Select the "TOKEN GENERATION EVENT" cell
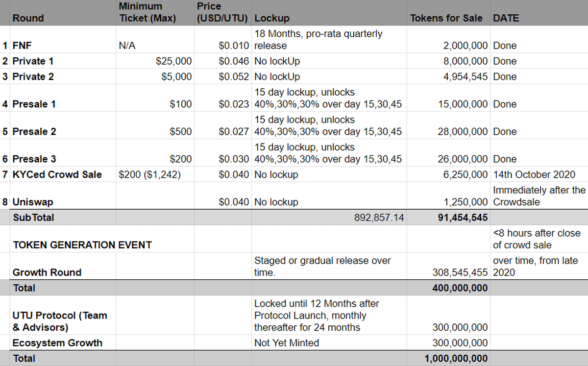 pos(82,244)
